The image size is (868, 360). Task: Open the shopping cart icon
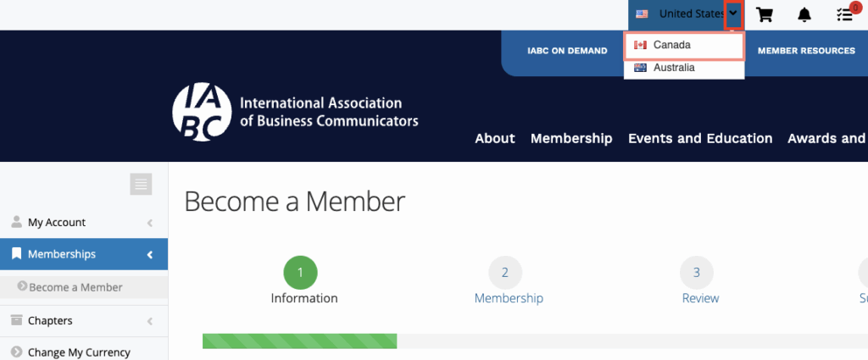coord(765,14)
